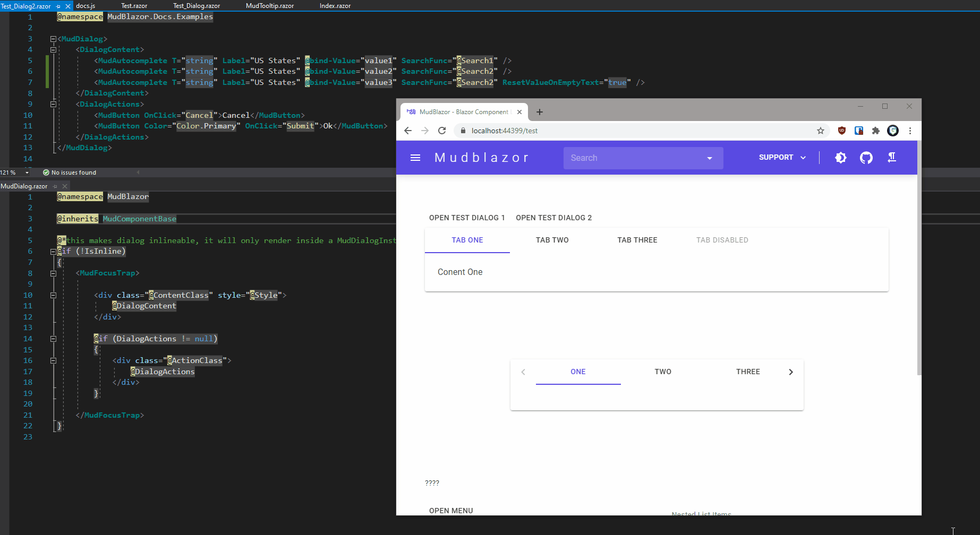
Task: Open the MudBlazor GitHub repository icon
Action: (x=866, y=158)
